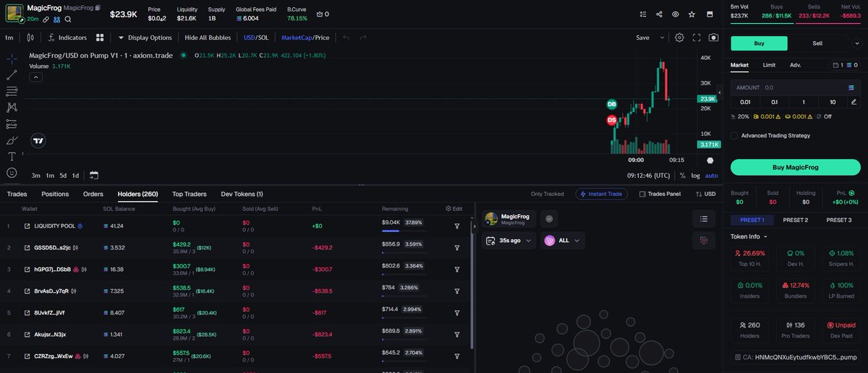Toggle the eye visibility icon in header
Screen dimensions: 868x373
[x=676, y=14]
